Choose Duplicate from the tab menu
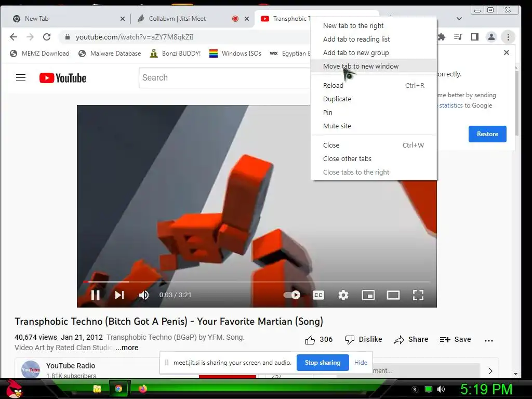532x399 pixels. click(374, 99)
